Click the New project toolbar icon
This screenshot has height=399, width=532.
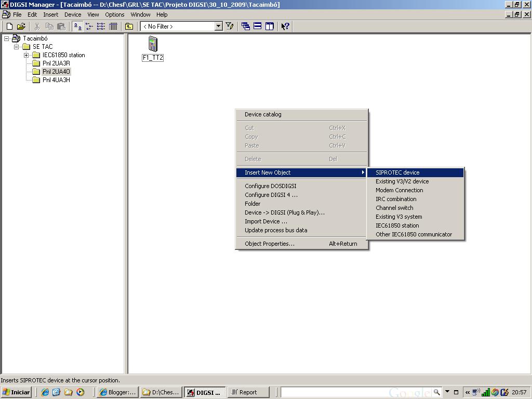pyautogui.click(x=9, y=26)
